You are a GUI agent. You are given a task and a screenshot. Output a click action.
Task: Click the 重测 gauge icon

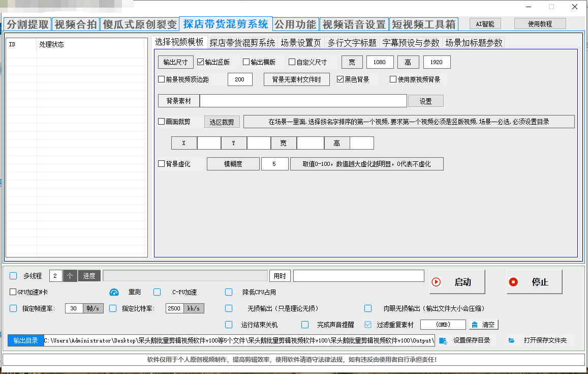click(114, 292)
